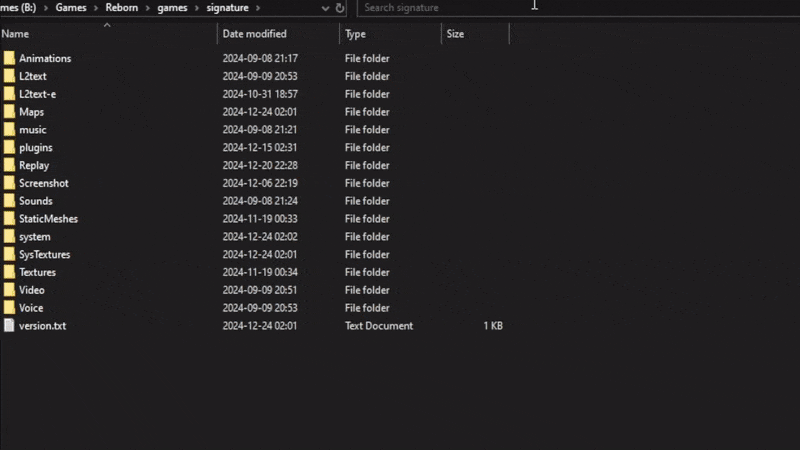Click in the Search signature field

(x=577, y=8)
